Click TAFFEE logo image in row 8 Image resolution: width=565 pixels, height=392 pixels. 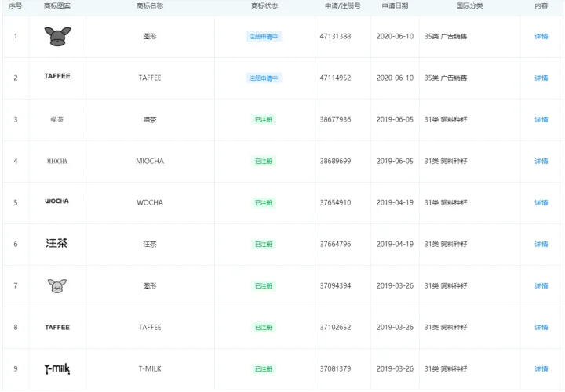57,327
